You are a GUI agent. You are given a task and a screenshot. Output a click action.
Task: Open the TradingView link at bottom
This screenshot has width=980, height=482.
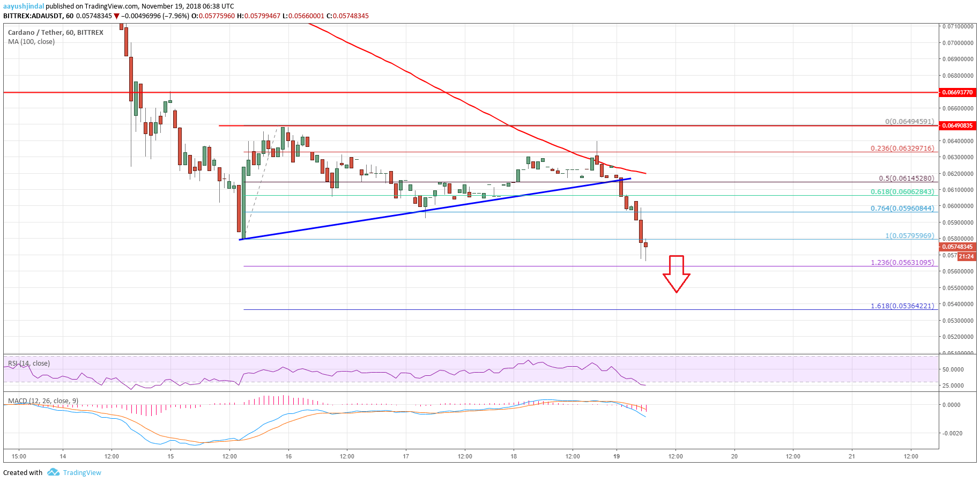(82, 472)
